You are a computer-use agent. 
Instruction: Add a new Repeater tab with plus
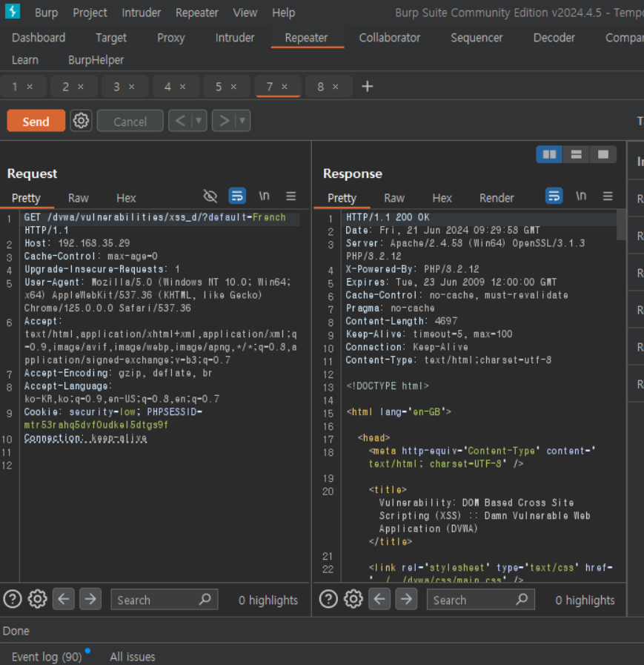click(x=367, y=87)
